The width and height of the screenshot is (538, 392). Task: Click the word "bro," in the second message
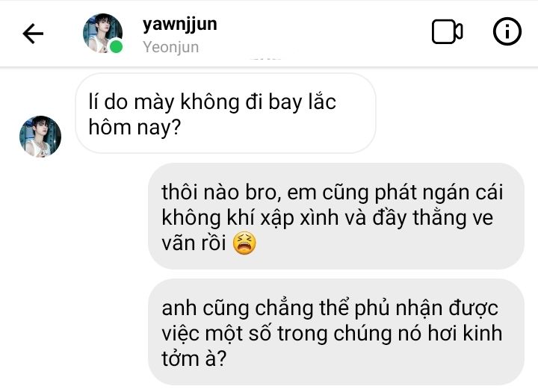click(x=264, y=193)
